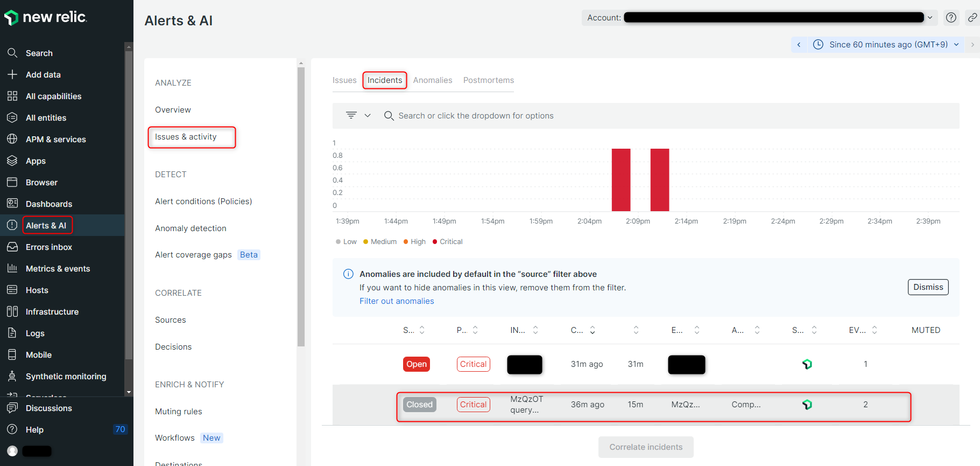Click the Add data plus icon
Screen dimensions: 980x466
12,74
